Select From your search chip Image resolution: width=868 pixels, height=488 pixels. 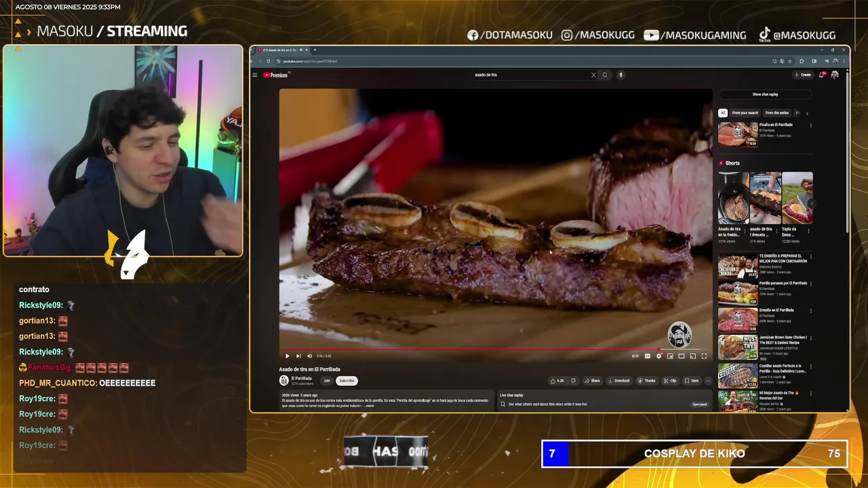click(745, 113)
